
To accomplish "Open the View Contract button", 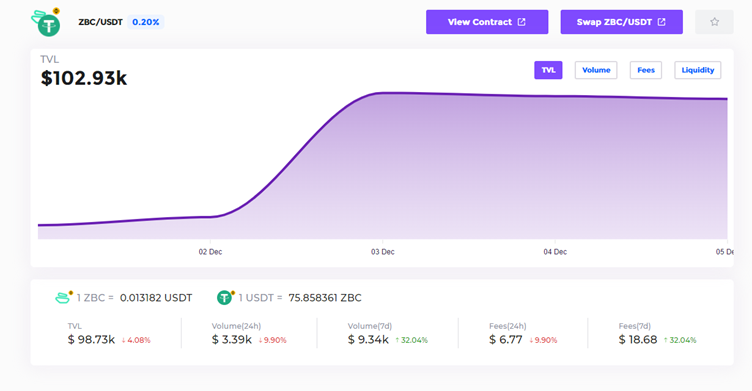I will coord(487,22).
